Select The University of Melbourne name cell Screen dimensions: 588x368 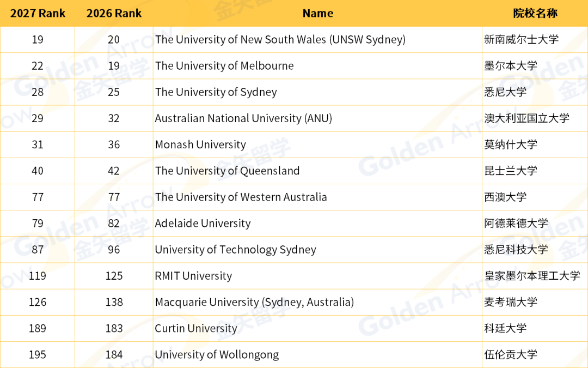tap(317, 66)
